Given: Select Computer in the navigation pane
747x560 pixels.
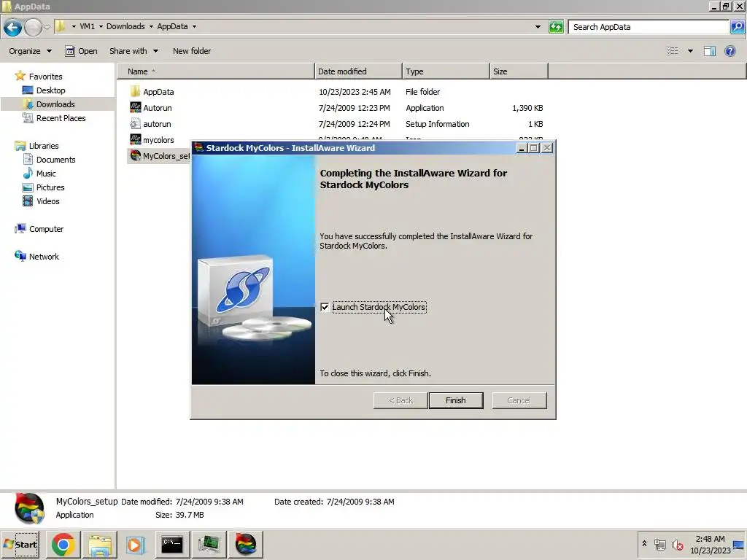Looking at the screenshot, I should pyautogui.click(x=46, y=229).
